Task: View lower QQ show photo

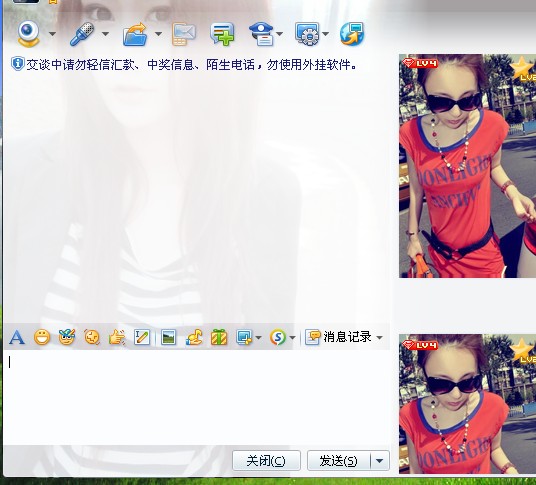Action: pos(467,404)
